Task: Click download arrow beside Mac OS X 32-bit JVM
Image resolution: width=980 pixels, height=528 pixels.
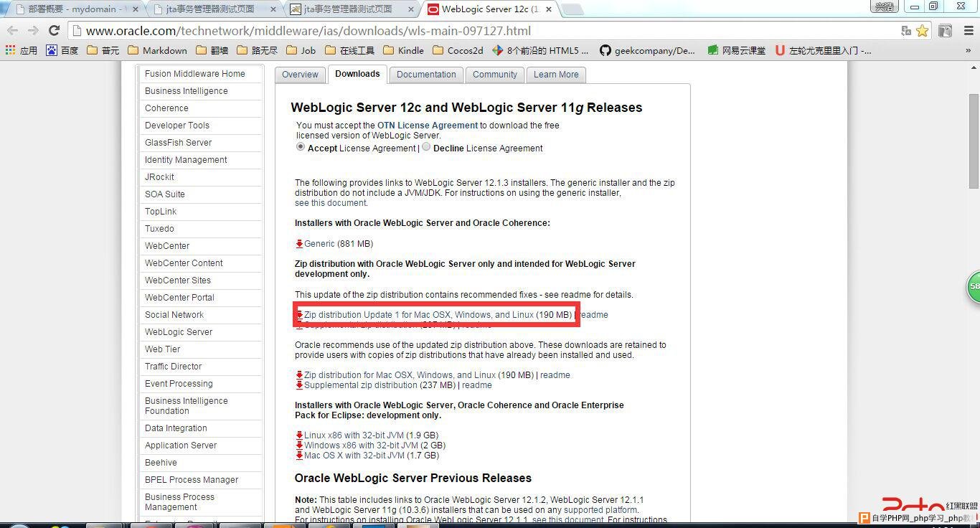Action: click(299, 456)
